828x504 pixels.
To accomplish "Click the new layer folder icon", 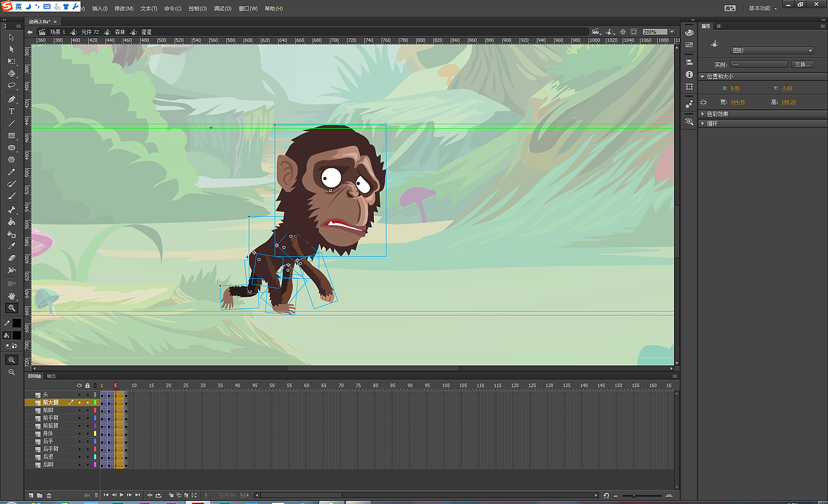I will (x=39, y=496).
